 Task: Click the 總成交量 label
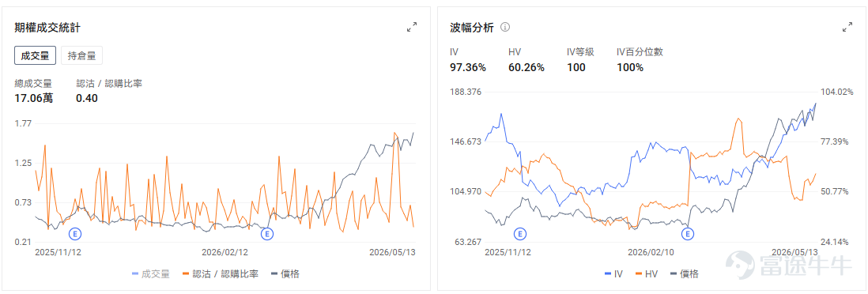(x=33, y=84)
